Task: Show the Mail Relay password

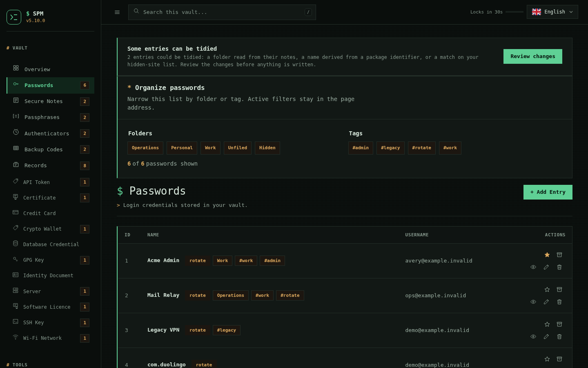Action: coord(533,302)
